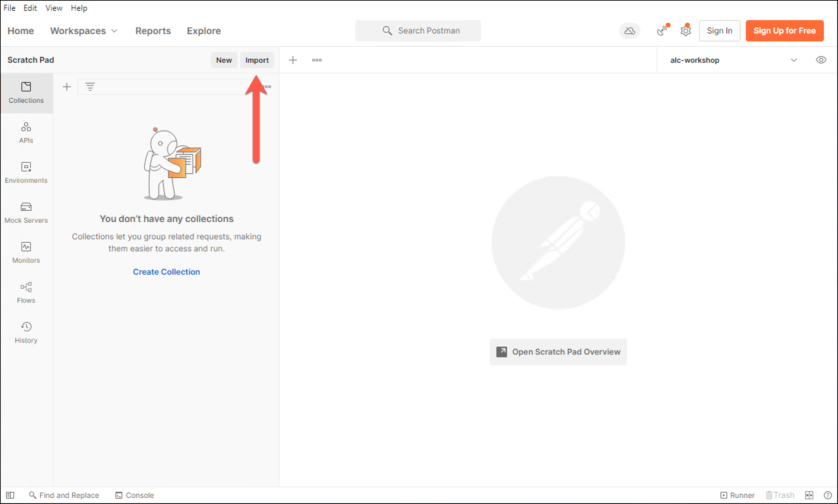This screenshot has height=504, width=838.
Task: Toggle sidebar visibility in status bar
Action: pyautogui.click(x=10, y=495)
